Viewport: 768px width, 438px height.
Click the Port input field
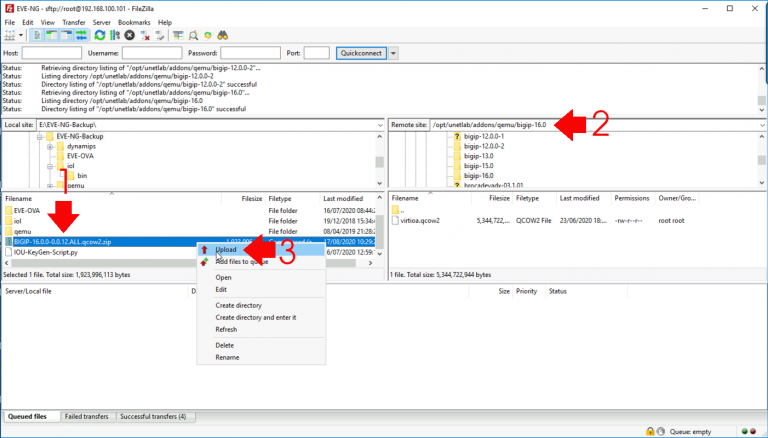tap(316, 53)
